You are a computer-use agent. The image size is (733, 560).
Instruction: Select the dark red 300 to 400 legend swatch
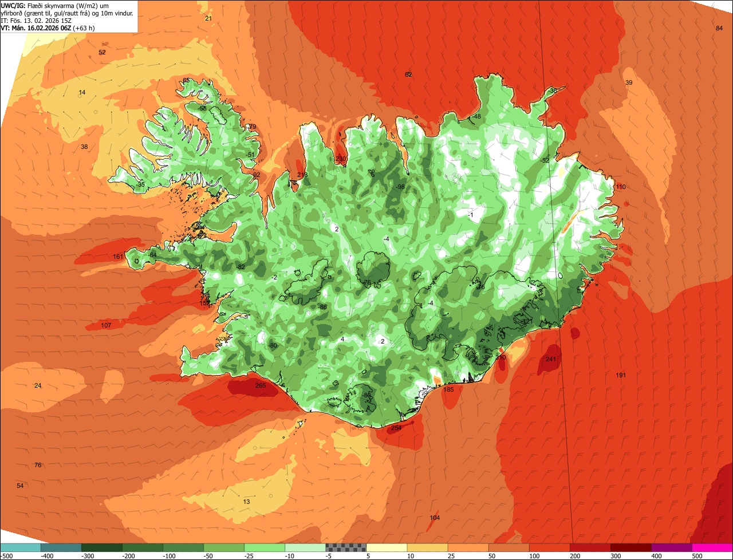[x=631, y=547]
